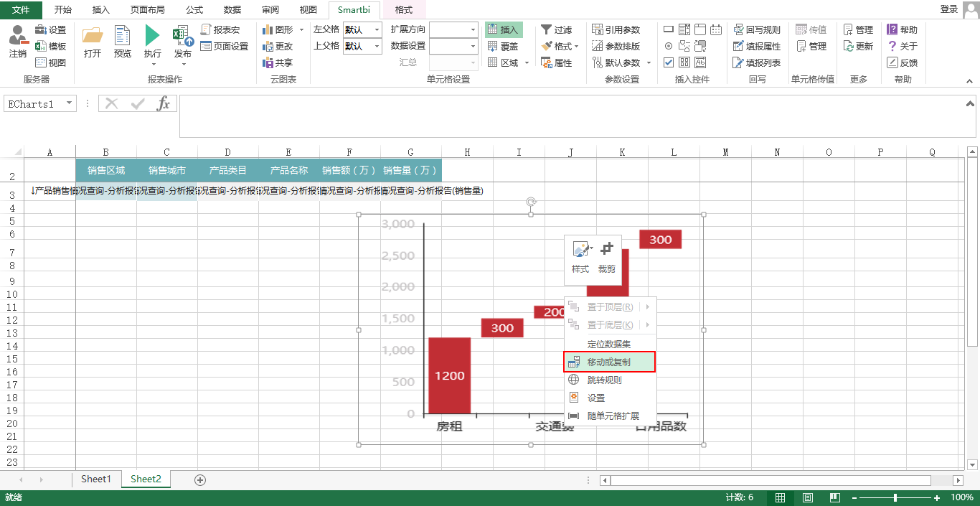This screenshot has width=980, height=506.
Task: Click 引用参数 reference parameter
Action: click(616, 29)
